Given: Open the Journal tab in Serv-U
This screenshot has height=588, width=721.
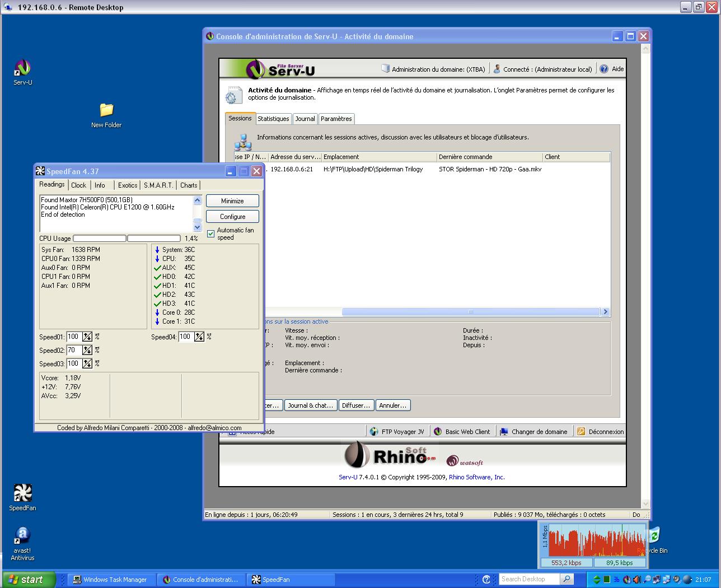Looking at the screenshot, I should 305,119.
